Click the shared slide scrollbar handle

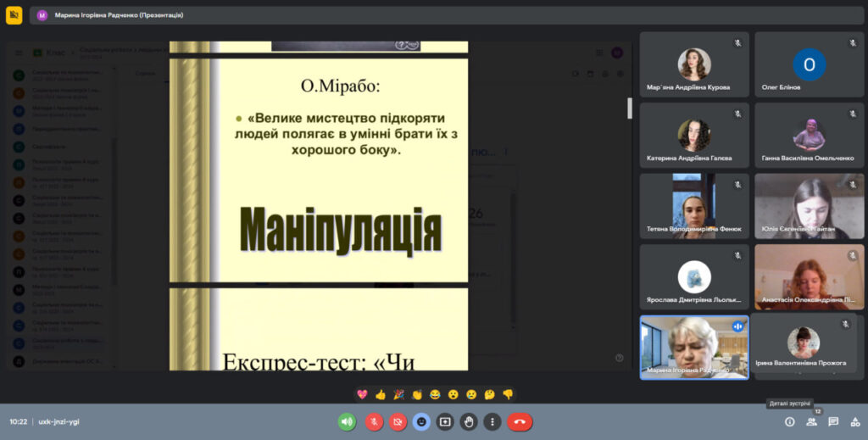(629, 108)
